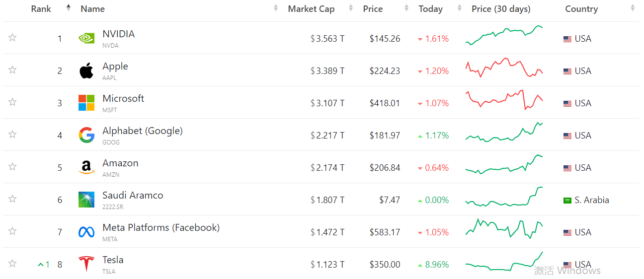Click the Meta logo icon
Viewport: 644px width, 279px height.
tap(86, 232)
